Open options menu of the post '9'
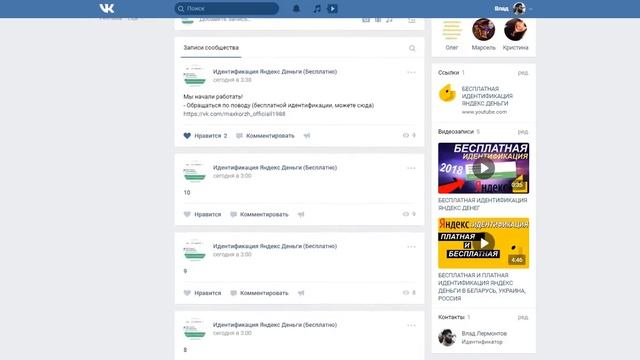 click(x=411, y=247)
